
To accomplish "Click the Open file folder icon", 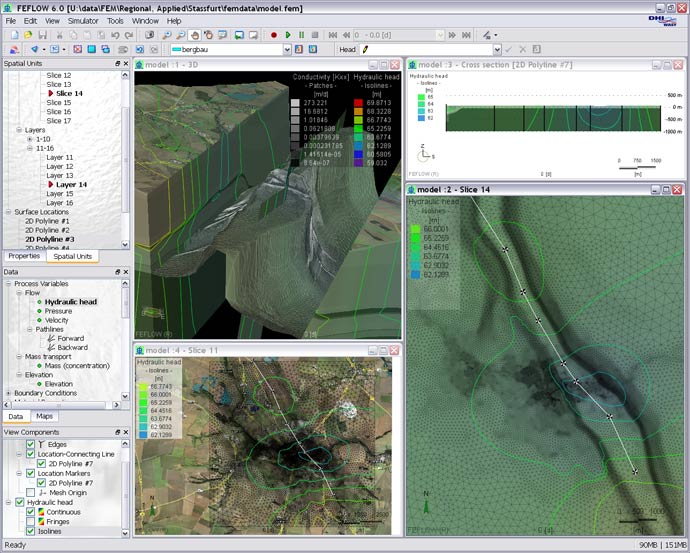I will (28, 35).
